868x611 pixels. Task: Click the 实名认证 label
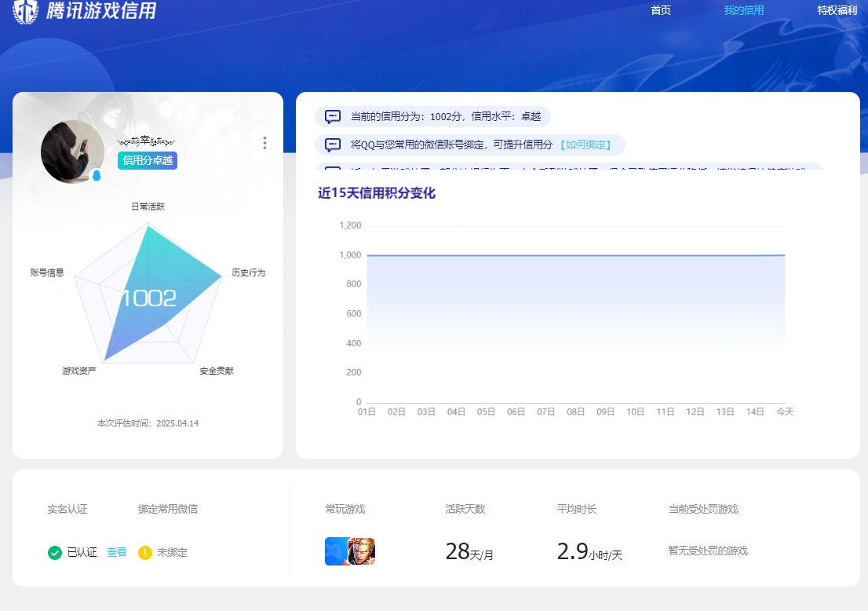point(67,509)
